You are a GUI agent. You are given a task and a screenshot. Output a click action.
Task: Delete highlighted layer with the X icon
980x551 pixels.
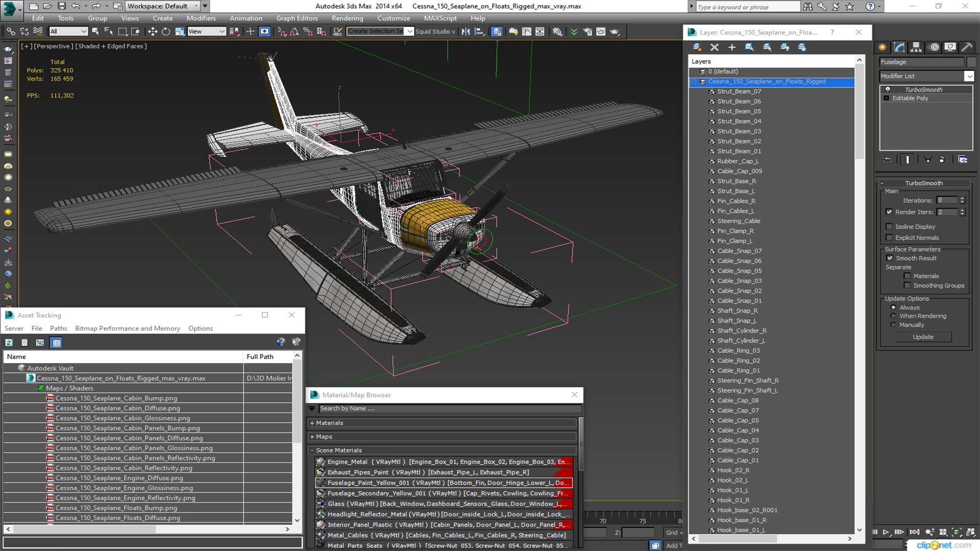click(x=715, y=47)
